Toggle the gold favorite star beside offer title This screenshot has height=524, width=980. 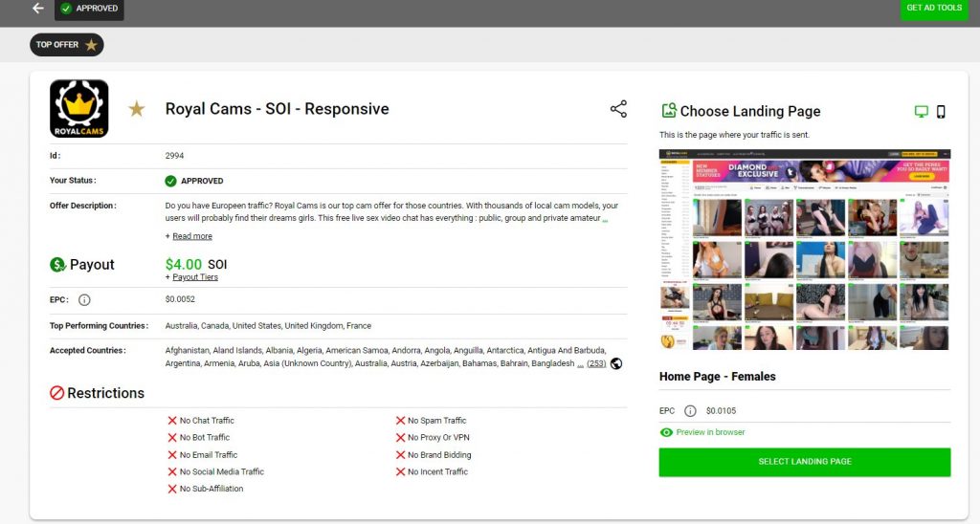136,109
